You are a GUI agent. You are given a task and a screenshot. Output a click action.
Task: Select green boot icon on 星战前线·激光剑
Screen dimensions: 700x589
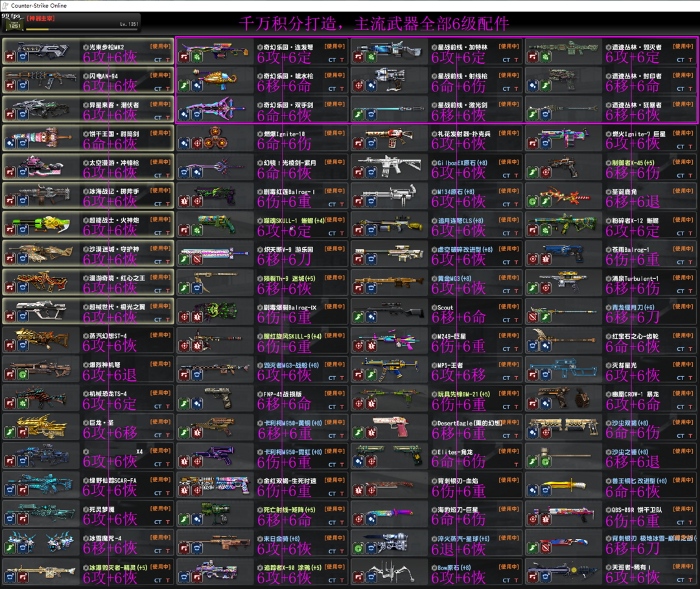click(x=358, y=115)
